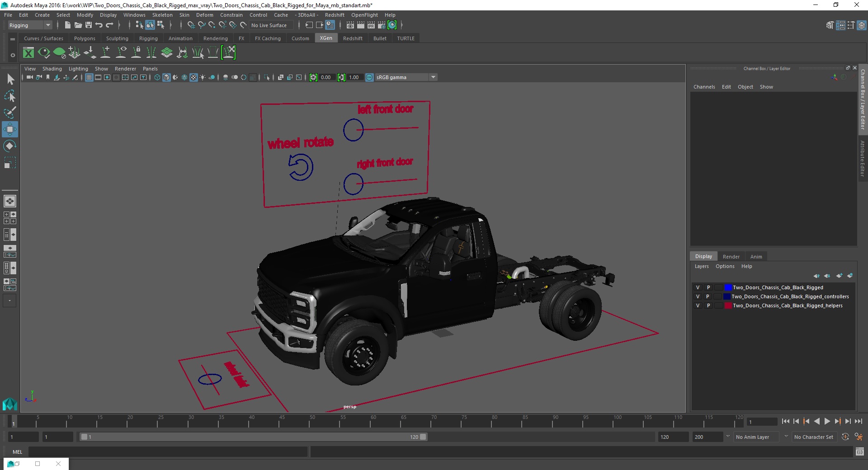This screenshot has width=868, height=470.
Task: Toggle viewport color management ON button
Action: point(369,77)
